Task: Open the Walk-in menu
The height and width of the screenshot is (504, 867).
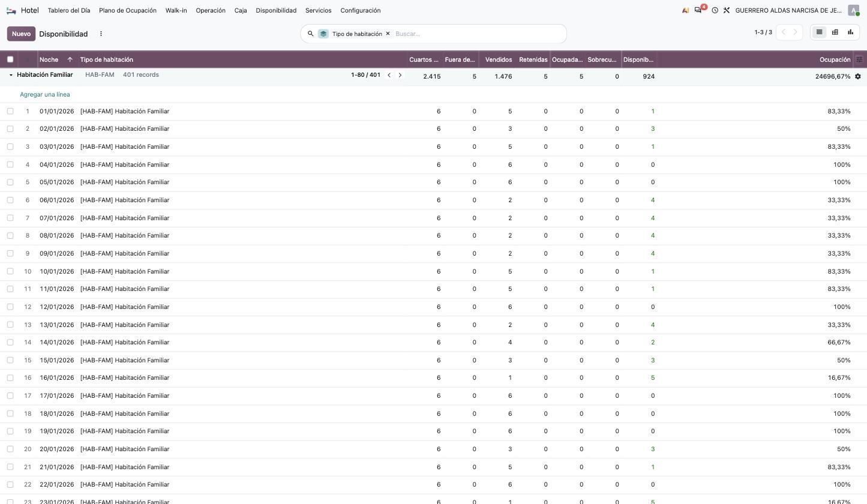Action: (x=176, y=10)
